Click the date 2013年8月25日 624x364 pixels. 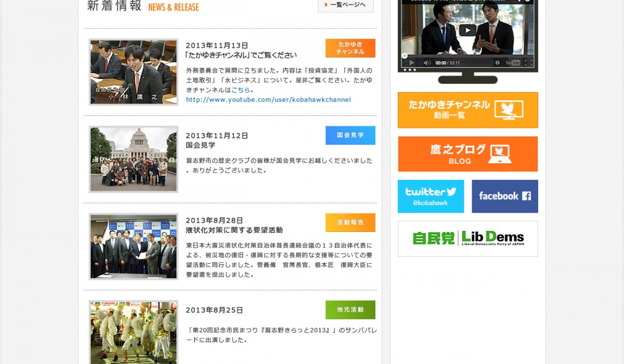click(214, 310)
